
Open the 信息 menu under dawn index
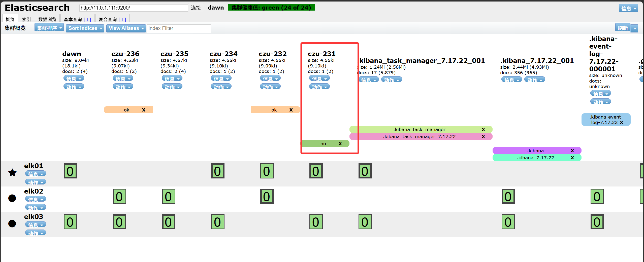(74, 79)
